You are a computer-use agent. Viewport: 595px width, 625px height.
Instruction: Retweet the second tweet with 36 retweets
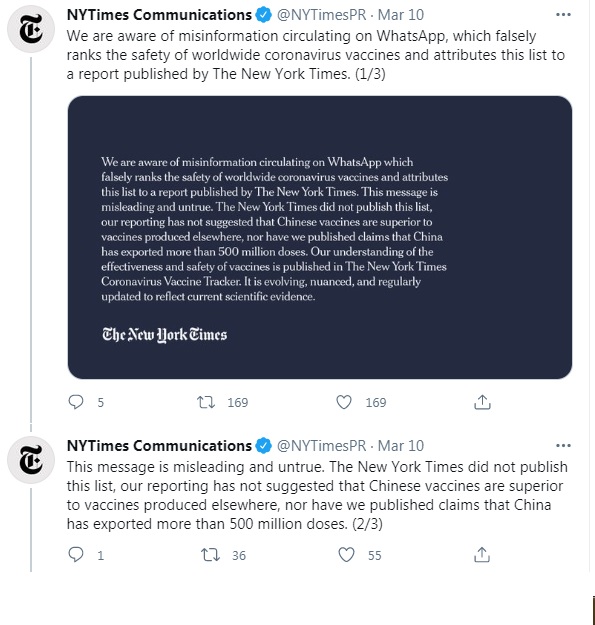(x=210, y=555)
